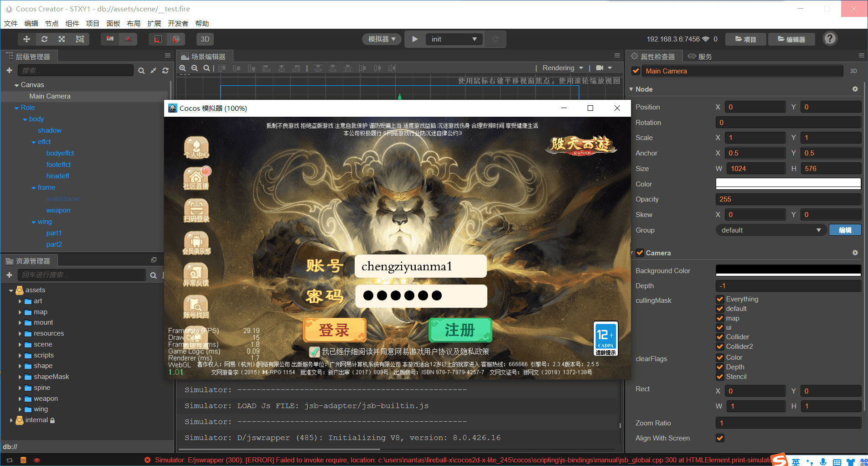Click community livestream icon in simulator
The height and width of the screenshot is (466, 868).
pyautogui.click(x=196, y=179)
